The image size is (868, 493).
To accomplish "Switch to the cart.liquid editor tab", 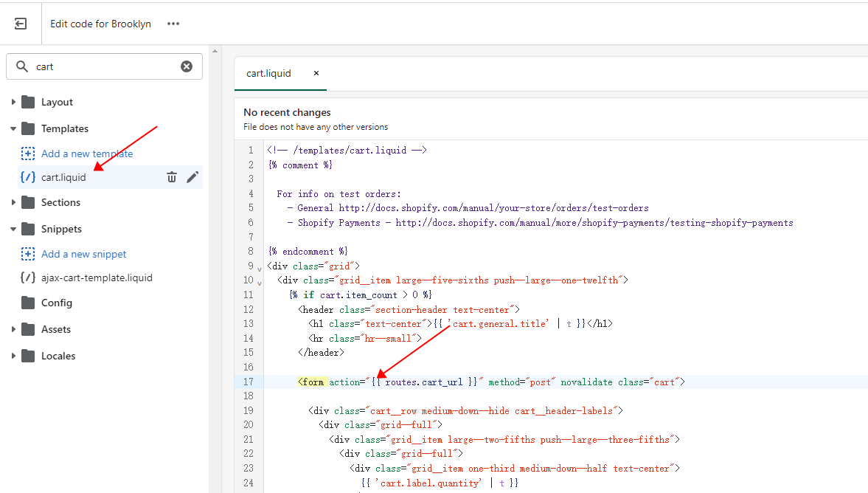I will (x=268, y=73).
